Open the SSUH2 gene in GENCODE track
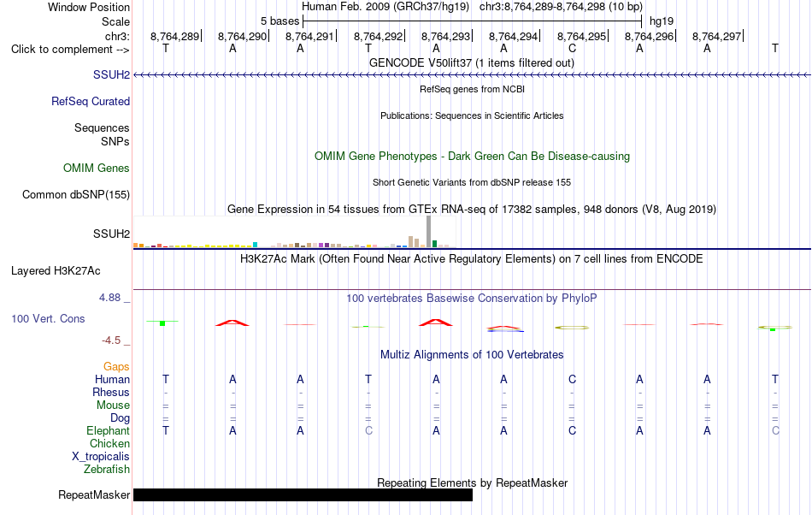Viewport: 812px width, 515px height. pos(111,75)
